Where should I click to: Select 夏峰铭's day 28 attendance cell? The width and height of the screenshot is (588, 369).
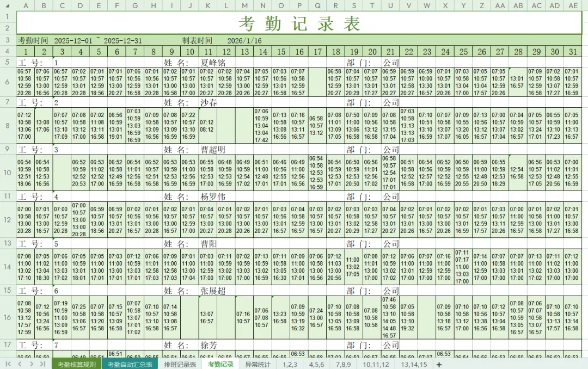click(518, 82)
